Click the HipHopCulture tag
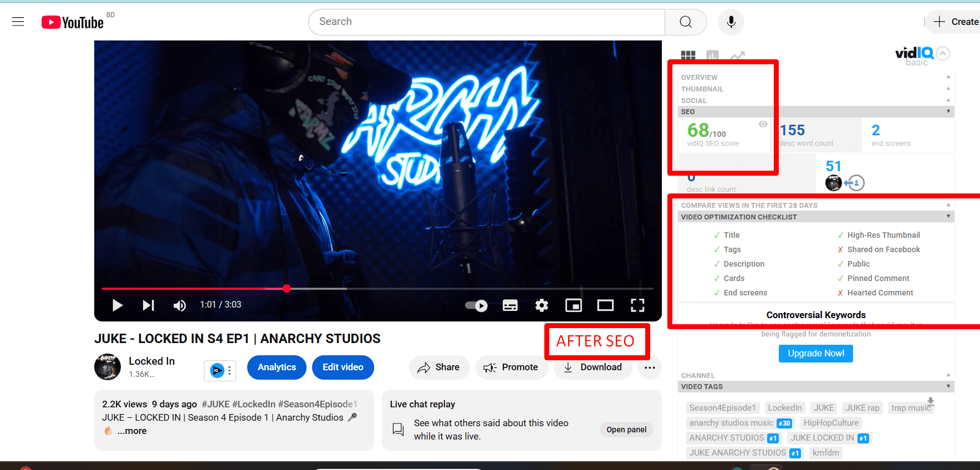Image resolution: width=980 pixels, height=470 pixels. pyautogui.click(x=831, y=423)
